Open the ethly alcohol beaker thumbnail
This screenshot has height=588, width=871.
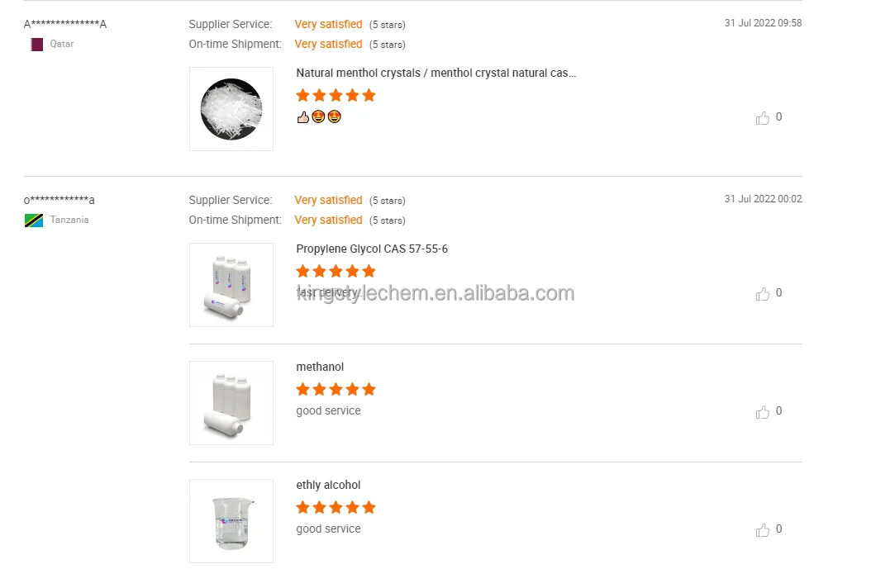point(231,521)
